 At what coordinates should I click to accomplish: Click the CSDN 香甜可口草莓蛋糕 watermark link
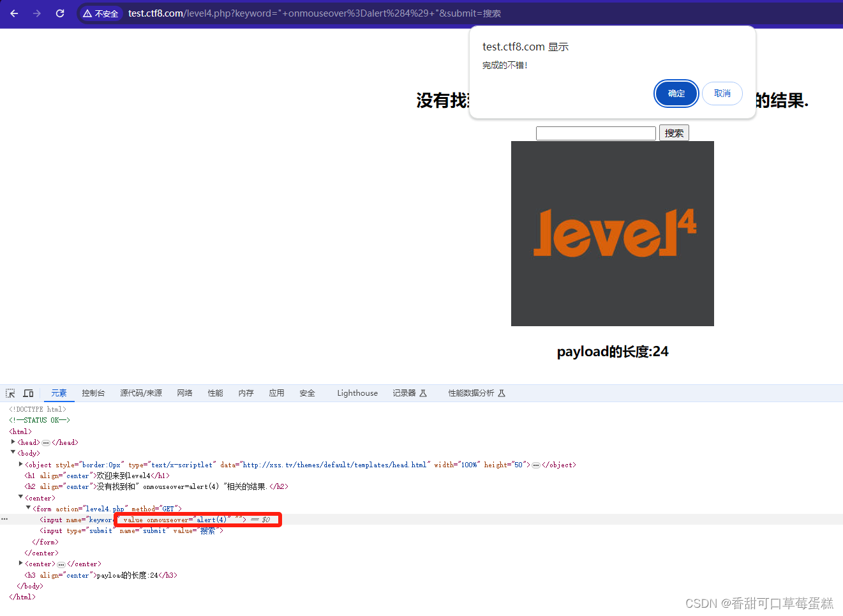pyautogui.click(x=760, y=603)
